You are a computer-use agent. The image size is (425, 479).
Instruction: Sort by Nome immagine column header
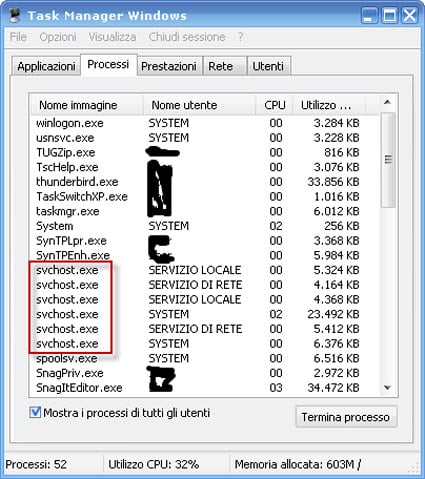[x=87, y=105]
